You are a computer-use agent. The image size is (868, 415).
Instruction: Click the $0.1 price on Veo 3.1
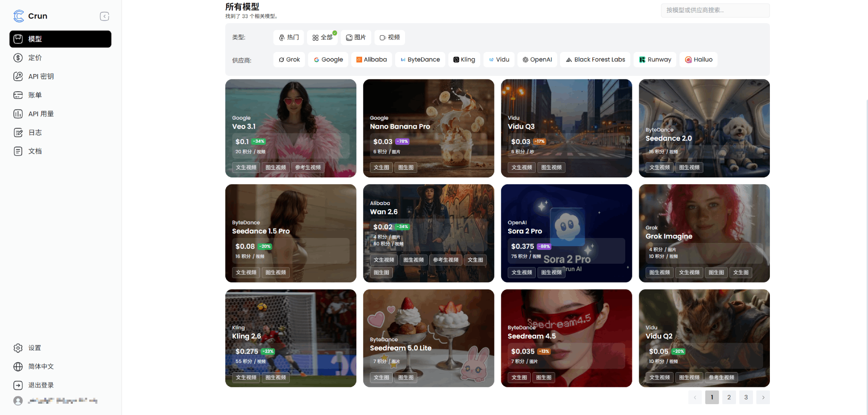[242, 142]
